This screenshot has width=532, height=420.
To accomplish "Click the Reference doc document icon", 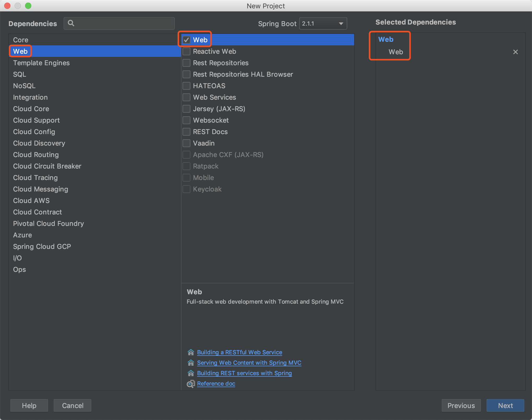I will [191, 384].
